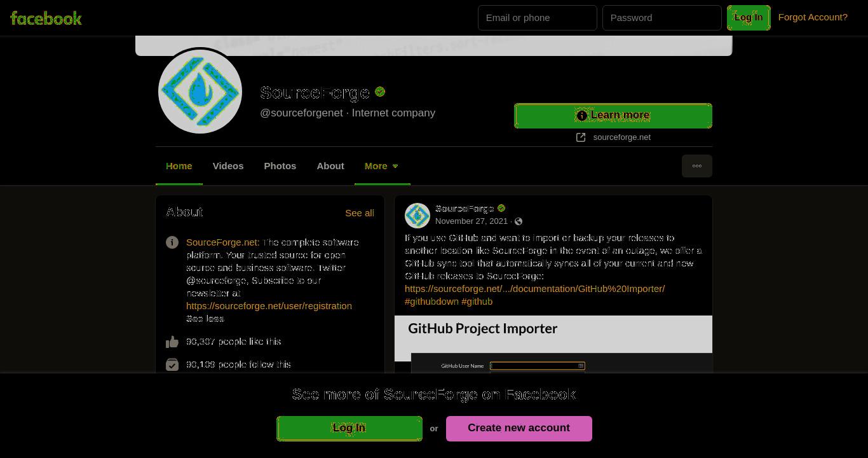This screenshot has height=458, width=868.
Task: Switch to the Photos tab
Action: 280,166
